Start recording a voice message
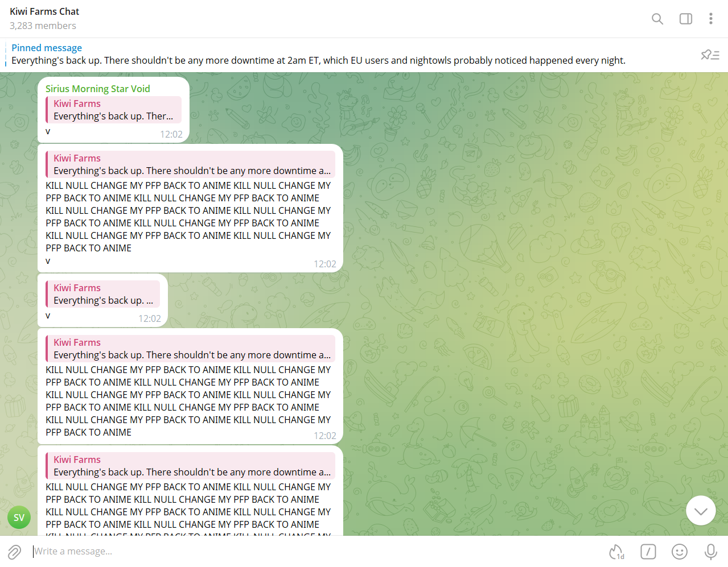This screenshot has width=728, height=567. point(710,552)
